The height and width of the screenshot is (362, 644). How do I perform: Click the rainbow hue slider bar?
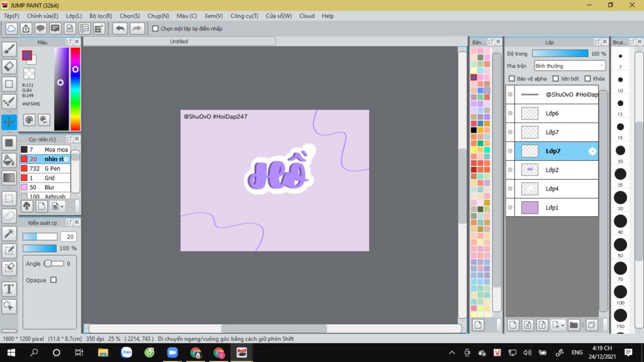[75, 89]
